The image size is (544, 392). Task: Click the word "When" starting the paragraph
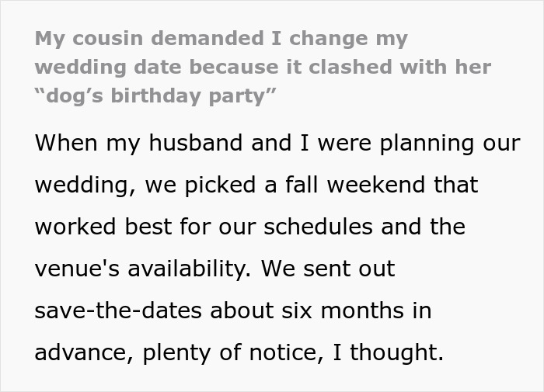click(66, 144)
